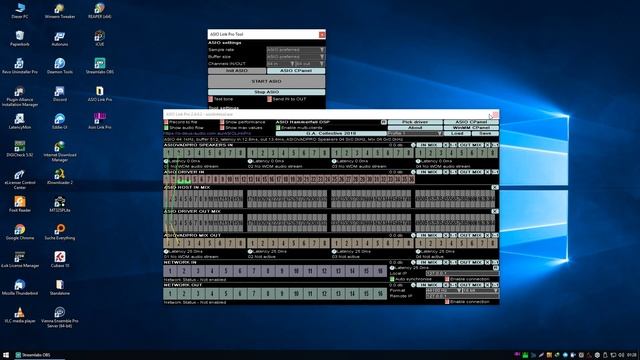Open the VLC media player shortcut
This screenshot has width=640, height=360.
[x=20, y=316]
